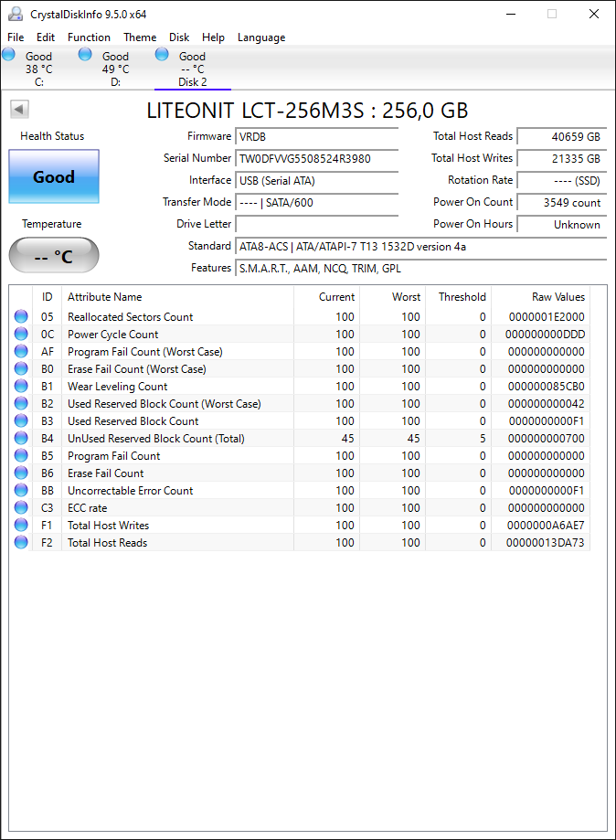The width and height of the screenshot is (616, 840).
Task: Open the File menu
Action: point(16,37)
